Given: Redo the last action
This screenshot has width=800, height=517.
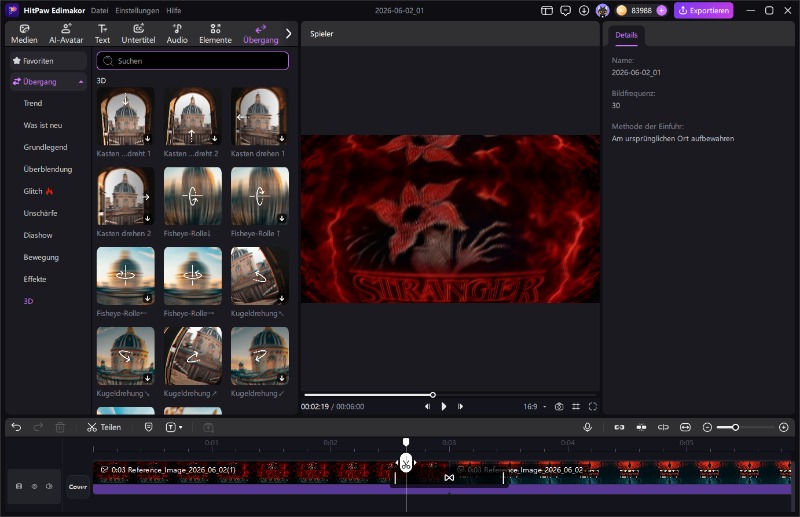Looking at the screenshot, I should click(x=38, y=427).
